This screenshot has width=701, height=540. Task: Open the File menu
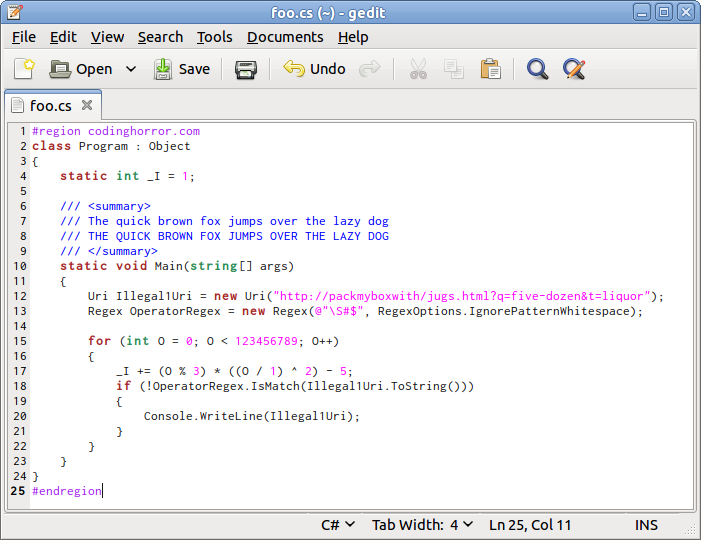(24, 37)
